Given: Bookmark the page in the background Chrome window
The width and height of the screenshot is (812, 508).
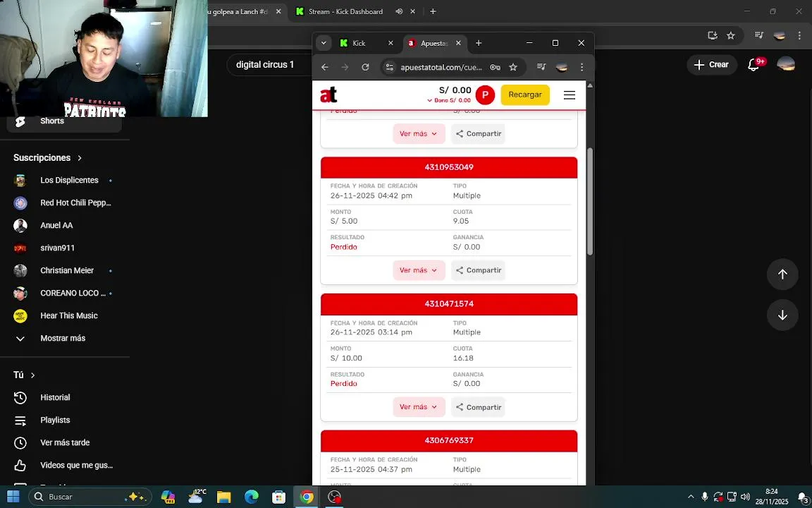Looking at the screenshot, I should [731, 35].
